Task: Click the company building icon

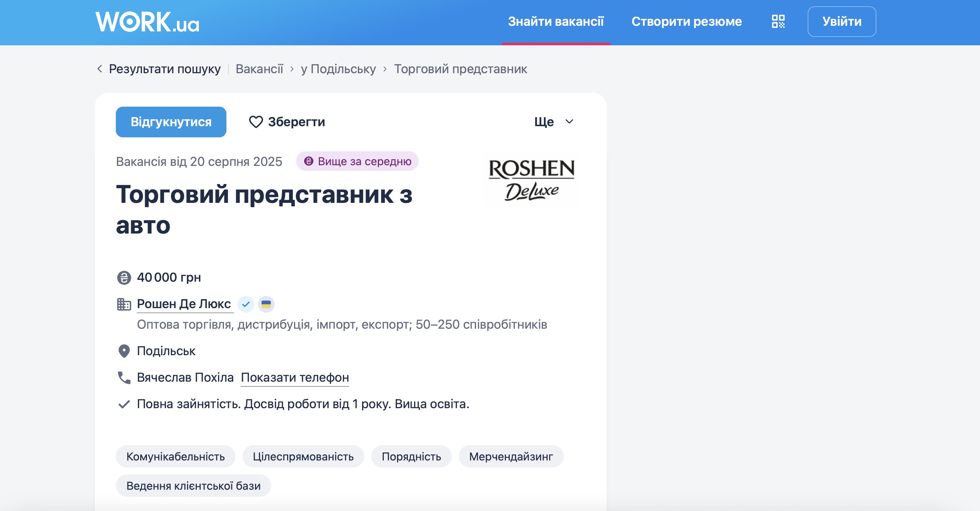Action: 124,304
